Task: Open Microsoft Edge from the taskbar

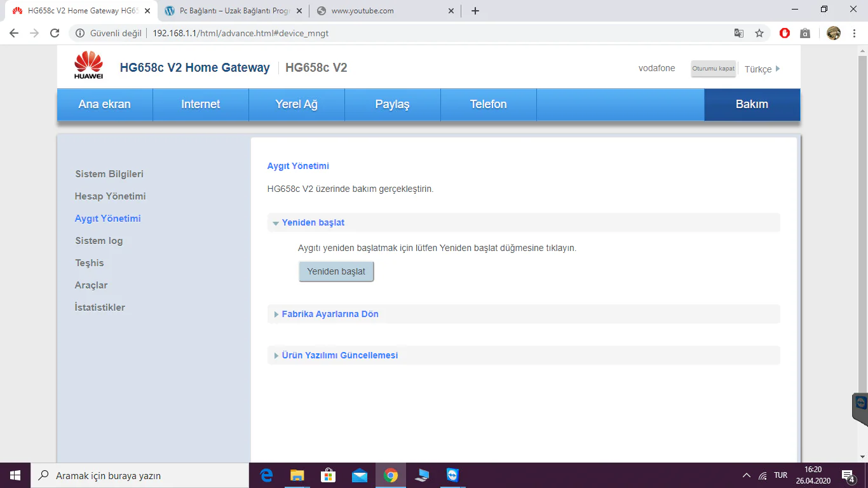Action: coord(266,475)
